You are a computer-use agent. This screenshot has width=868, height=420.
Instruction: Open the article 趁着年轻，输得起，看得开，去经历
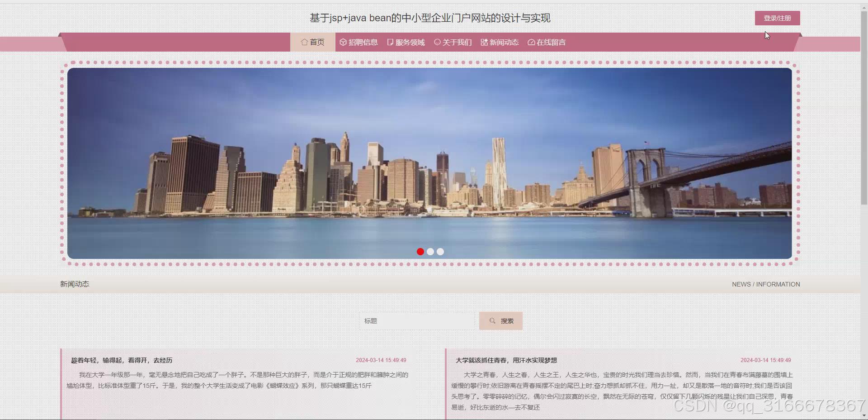tap(121, 360)
